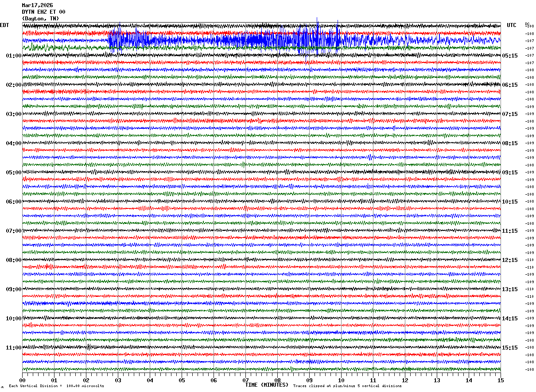Image resolution: width=536 pixels, height=392 pixels.
Task: Click the Traces clipped at plus/minus note
Action: pos(347,386)
